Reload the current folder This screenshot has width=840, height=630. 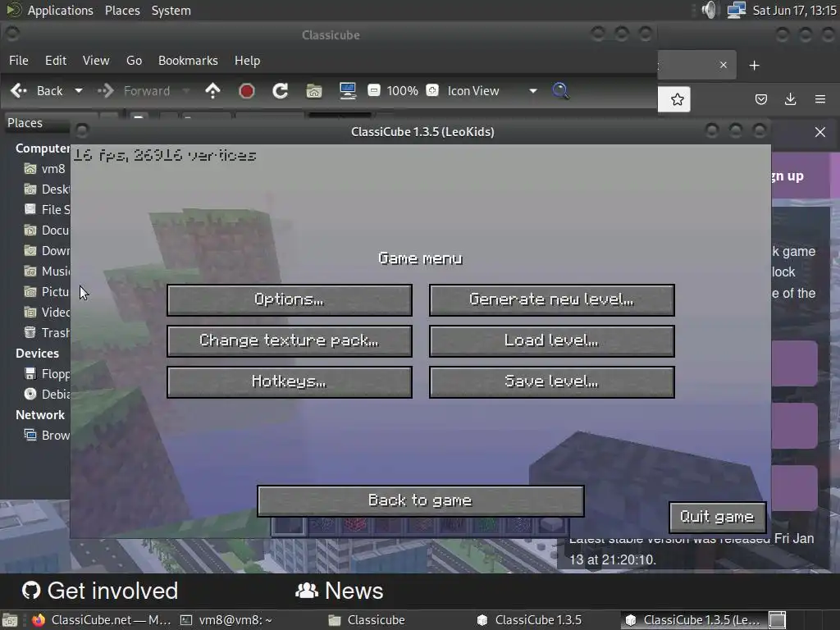point(281,91)
